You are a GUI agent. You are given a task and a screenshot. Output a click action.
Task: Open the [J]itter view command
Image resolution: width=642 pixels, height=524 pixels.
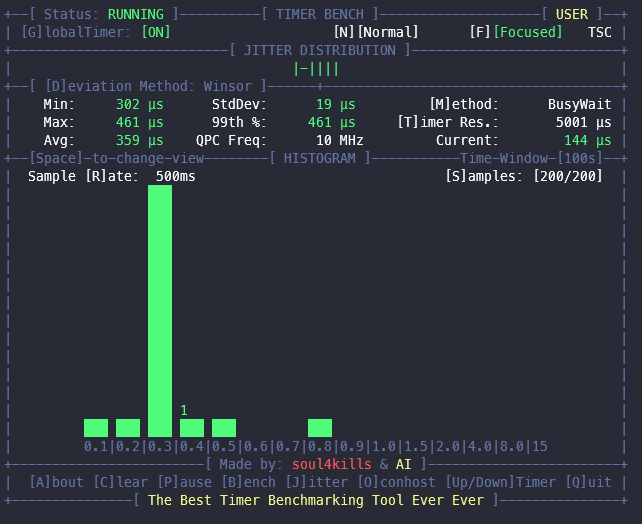click(316, 482)
